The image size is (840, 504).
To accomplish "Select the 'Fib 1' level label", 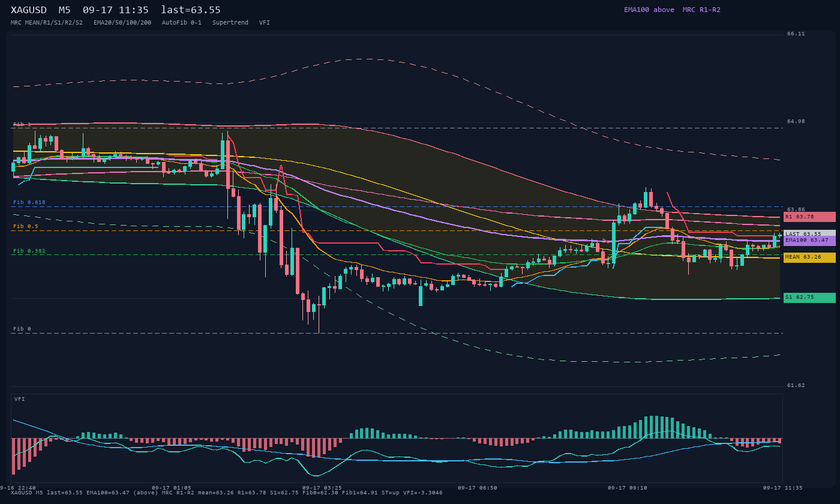I will 22,124.
